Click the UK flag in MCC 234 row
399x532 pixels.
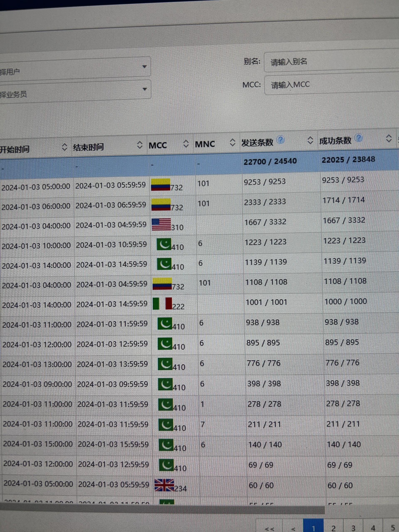164,485
